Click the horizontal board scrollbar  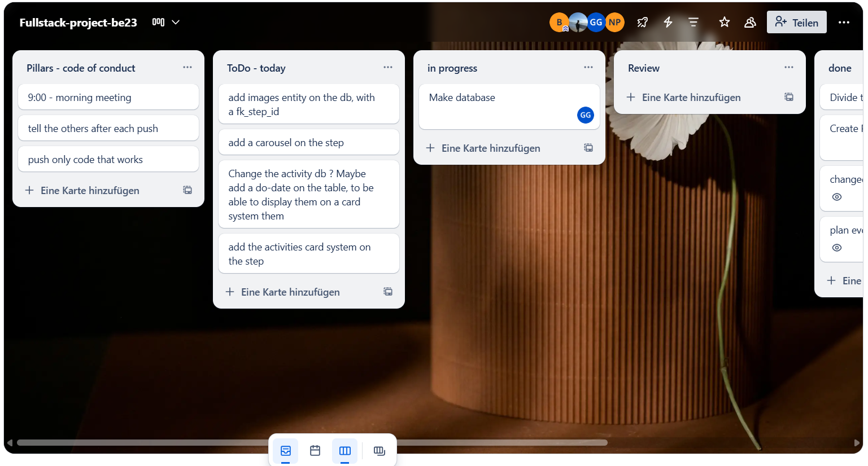tap(169, 443)
